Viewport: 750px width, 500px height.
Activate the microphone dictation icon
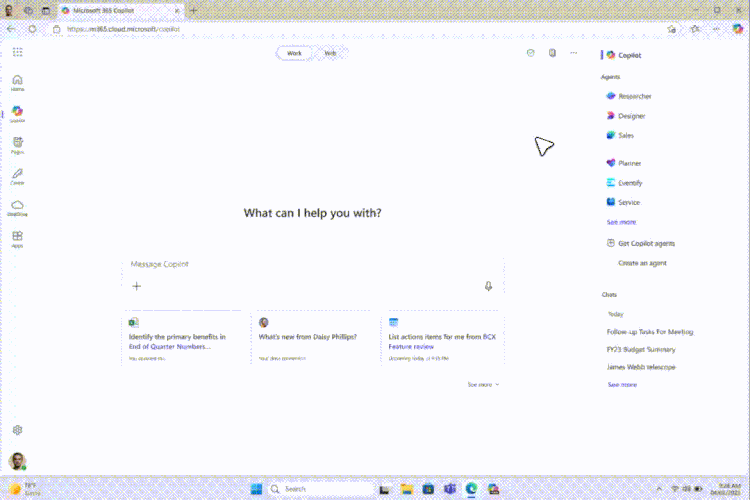coord(488,286)
